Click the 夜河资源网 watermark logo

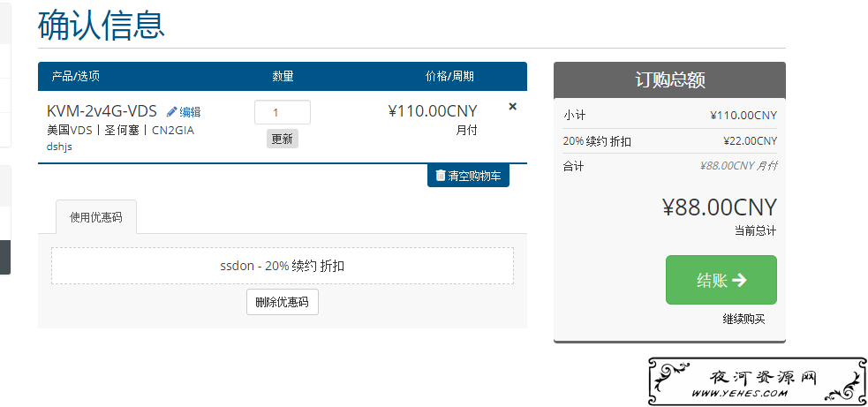click(x=758, y=381)
